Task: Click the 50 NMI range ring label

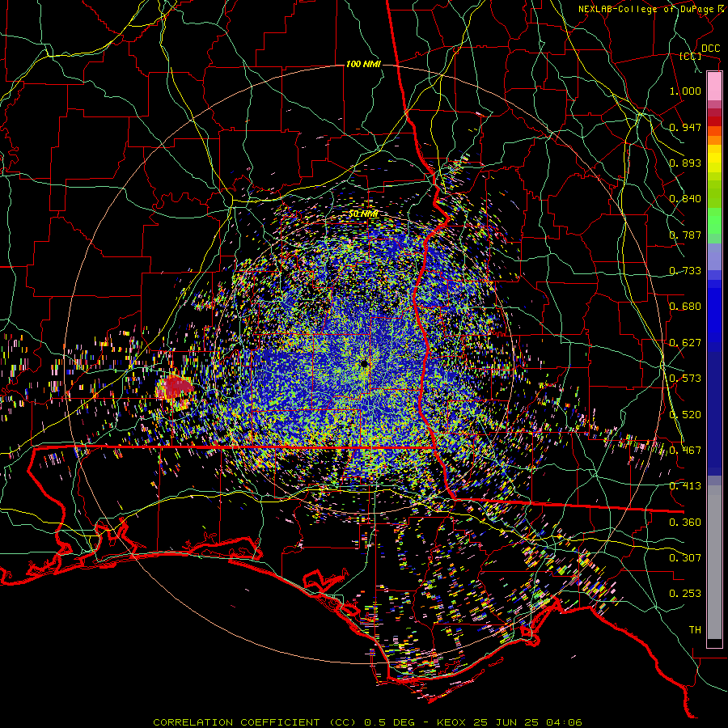Action: [x=363, y=214]
